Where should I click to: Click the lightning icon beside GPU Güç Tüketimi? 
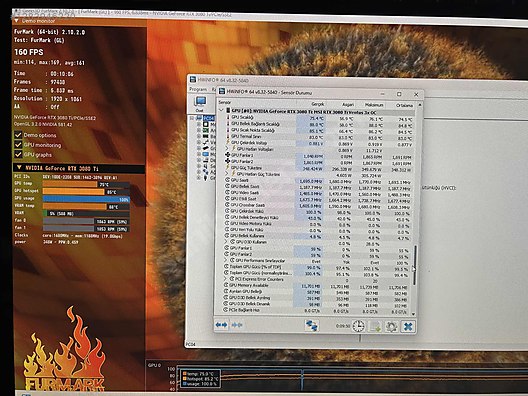coord(228,168)
